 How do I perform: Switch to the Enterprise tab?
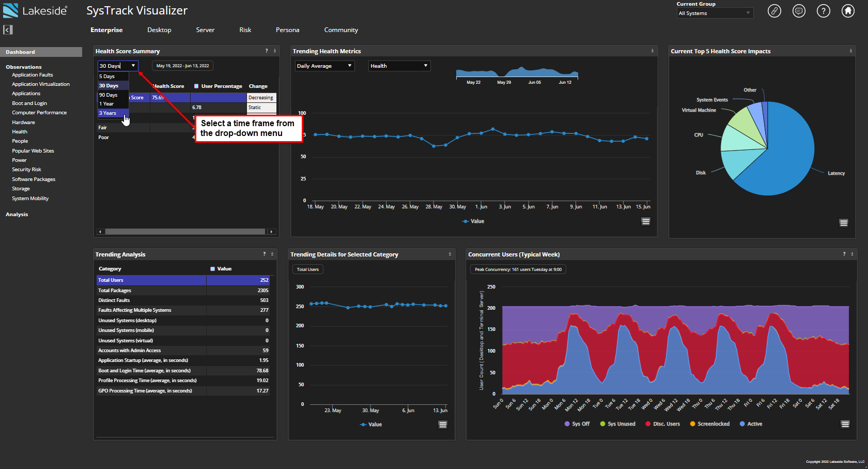pos(106,30)
